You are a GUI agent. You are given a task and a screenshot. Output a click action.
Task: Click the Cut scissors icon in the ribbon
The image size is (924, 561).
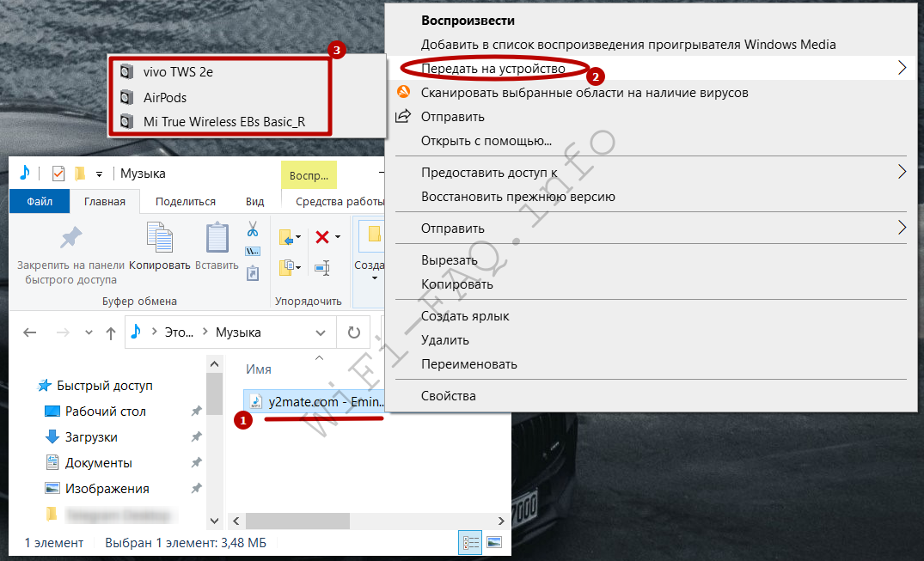pyautogui.click(x=253, y=230)
